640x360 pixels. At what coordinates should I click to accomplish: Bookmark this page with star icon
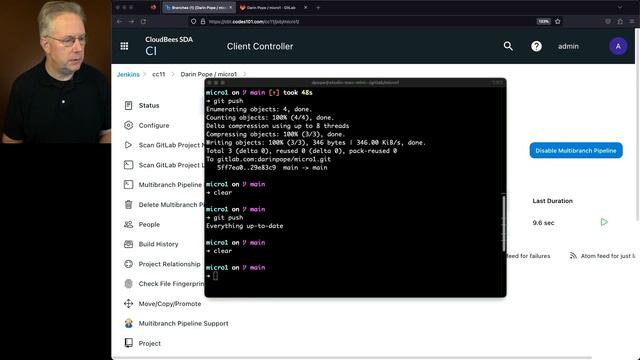(x=558, y=21)
